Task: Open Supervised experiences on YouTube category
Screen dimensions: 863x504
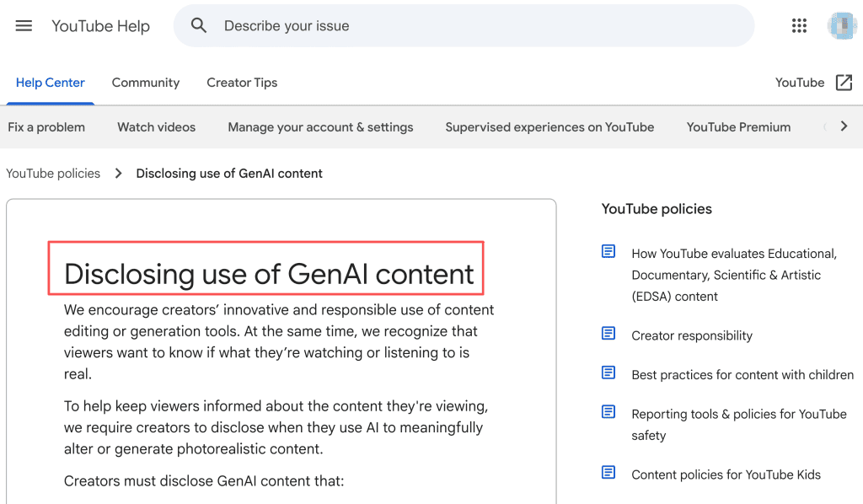Action: coord(549,127)
